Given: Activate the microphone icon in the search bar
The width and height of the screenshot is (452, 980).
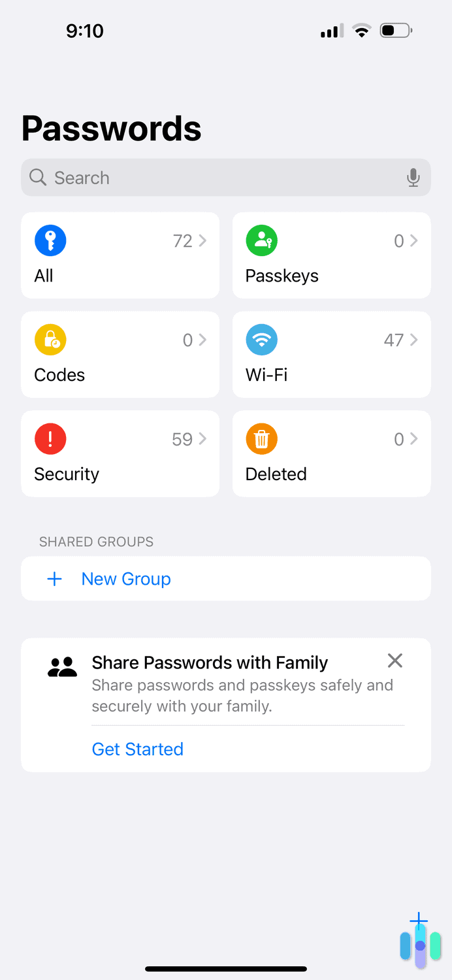Looking at the screenshot, I should pyautogui.click(x=413, y=177).
